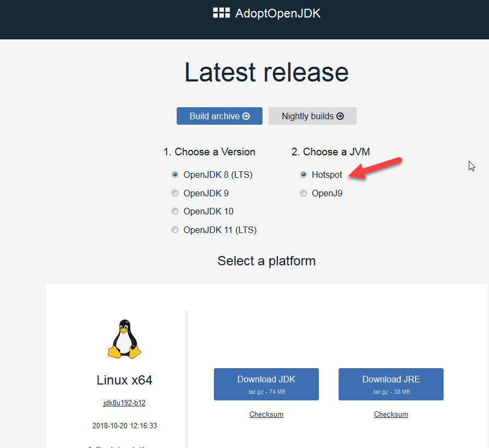Pick OpenJDK 10 as the version

(175, 212)
